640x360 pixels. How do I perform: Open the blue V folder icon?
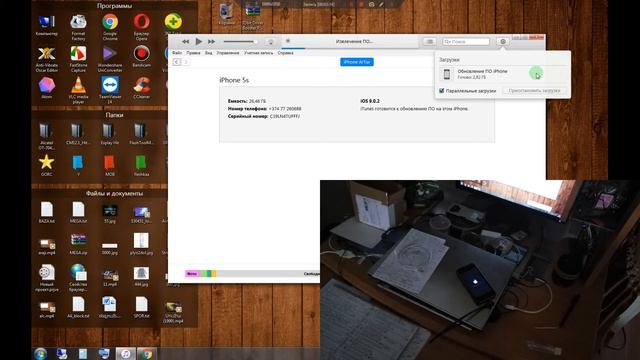tap(78, 165)
